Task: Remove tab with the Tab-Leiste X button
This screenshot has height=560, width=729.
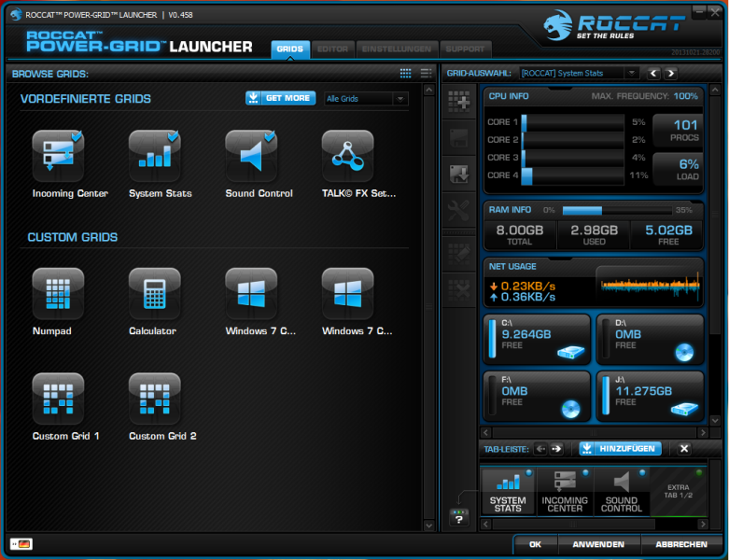Action: pos(684,449)
